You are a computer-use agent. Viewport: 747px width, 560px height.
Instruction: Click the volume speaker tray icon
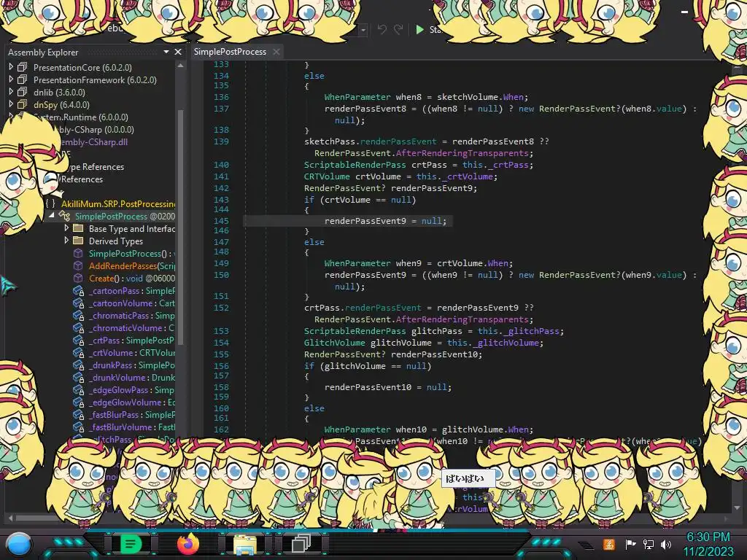[x=665, y=544]
